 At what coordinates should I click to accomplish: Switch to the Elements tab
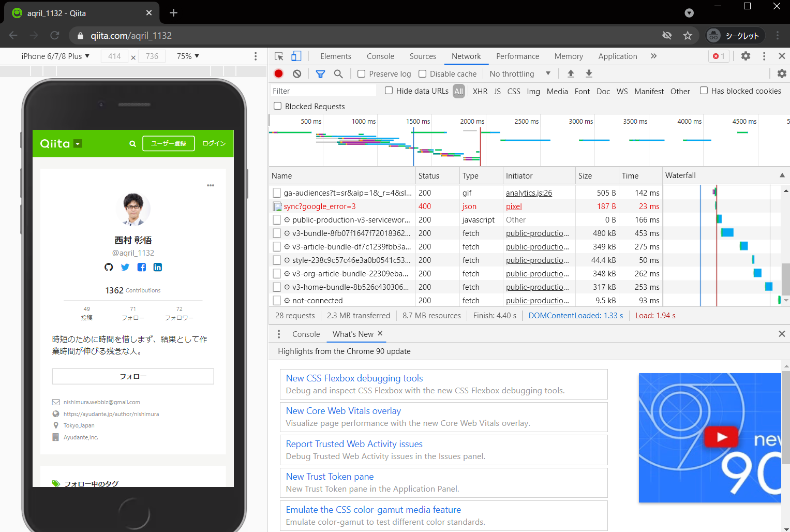(336, 56)
